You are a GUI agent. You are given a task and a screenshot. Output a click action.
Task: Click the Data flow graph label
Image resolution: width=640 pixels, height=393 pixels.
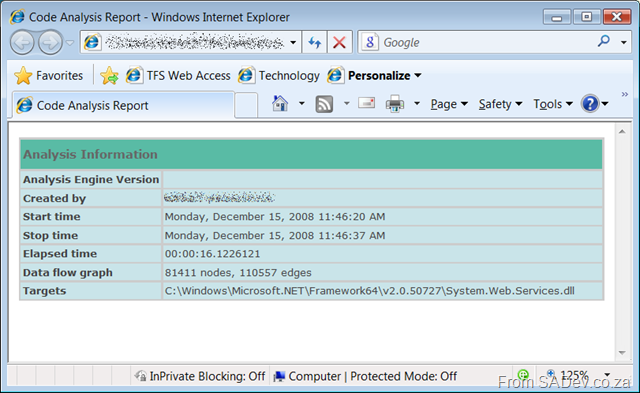[x=67, y=273]
